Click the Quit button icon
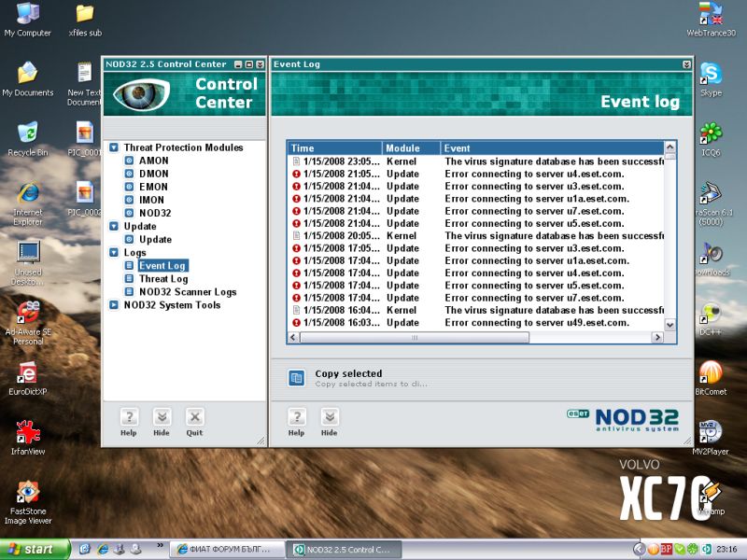This screenshot has height=560, width=747. (x=194, y=417)
